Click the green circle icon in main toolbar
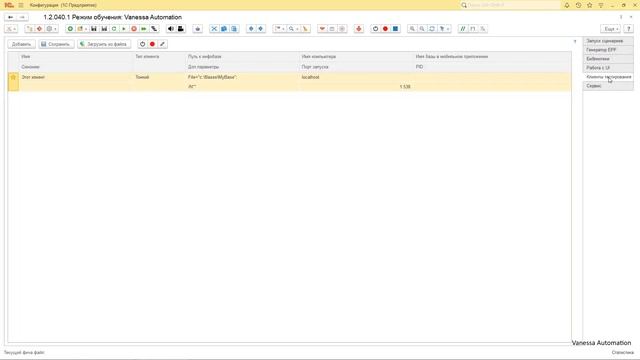The height and width of the screenshot is (360, 640). click(x=70, y=29)
